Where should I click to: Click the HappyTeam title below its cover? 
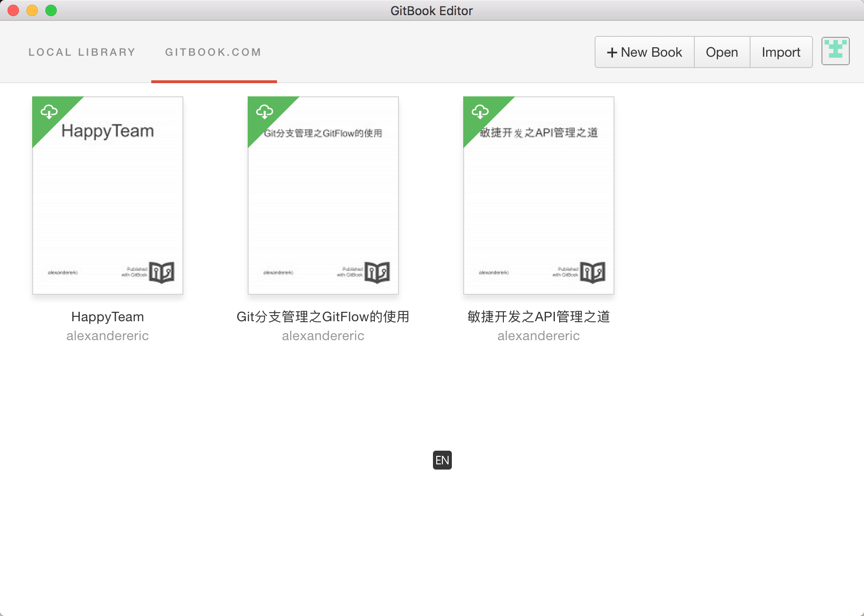108,317
